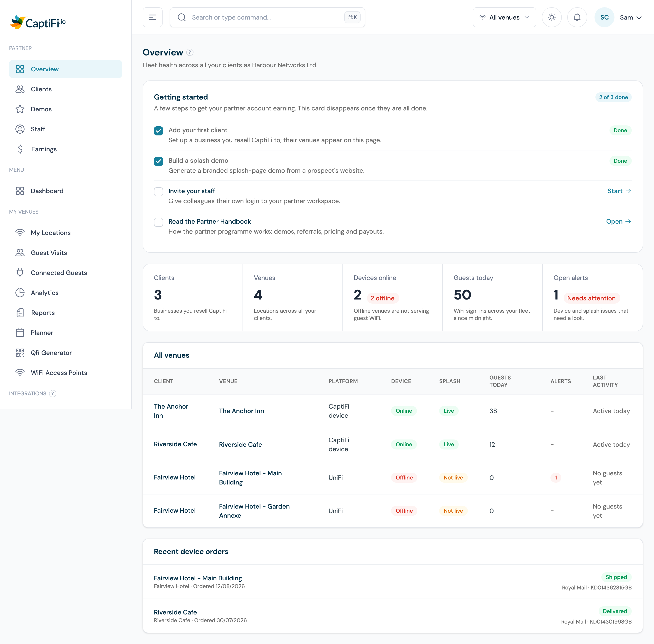Click the Dashboard grid icon
Screen dimensions: 654x644
click(x=20, y=191)
